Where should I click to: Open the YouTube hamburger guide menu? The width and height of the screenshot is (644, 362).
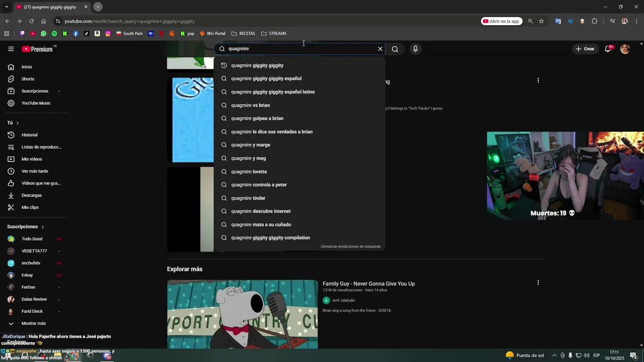tap(11, 49)
